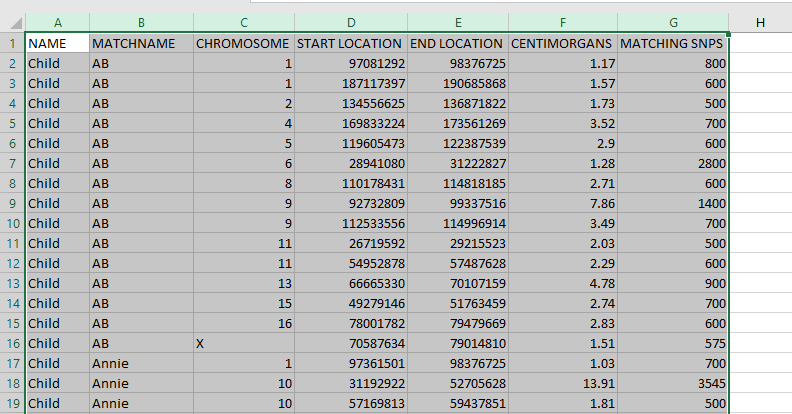The width and height of the screenshot is (792, 414).
Task: Select the START LOCATION header cell
Action: (350, 43)
